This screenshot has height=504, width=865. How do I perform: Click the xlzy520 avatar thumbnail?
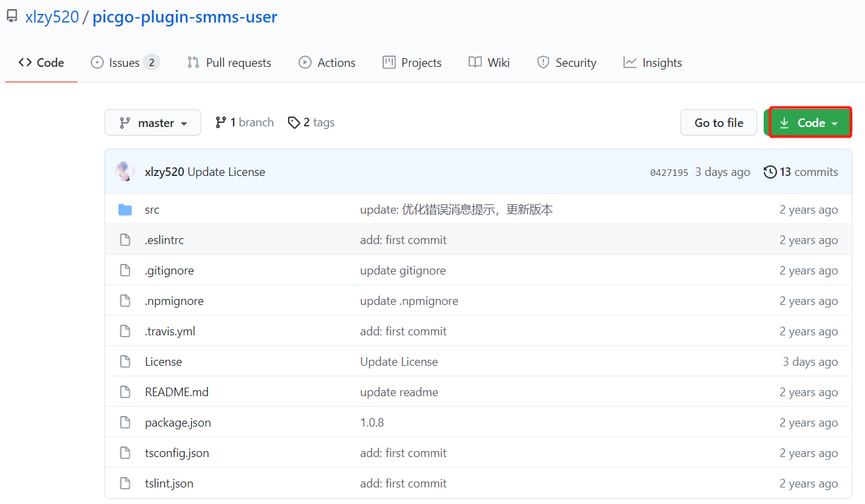point(125,172)
